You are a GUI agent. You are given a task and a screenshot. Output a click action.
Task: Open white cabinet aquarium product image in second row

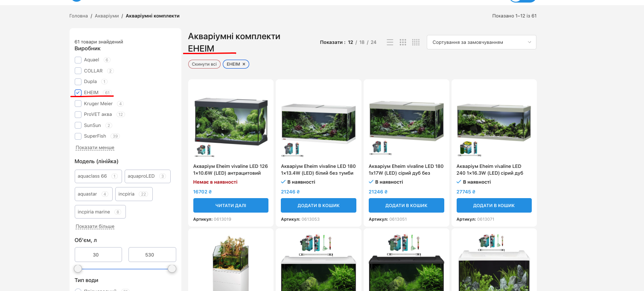(231, 262)
